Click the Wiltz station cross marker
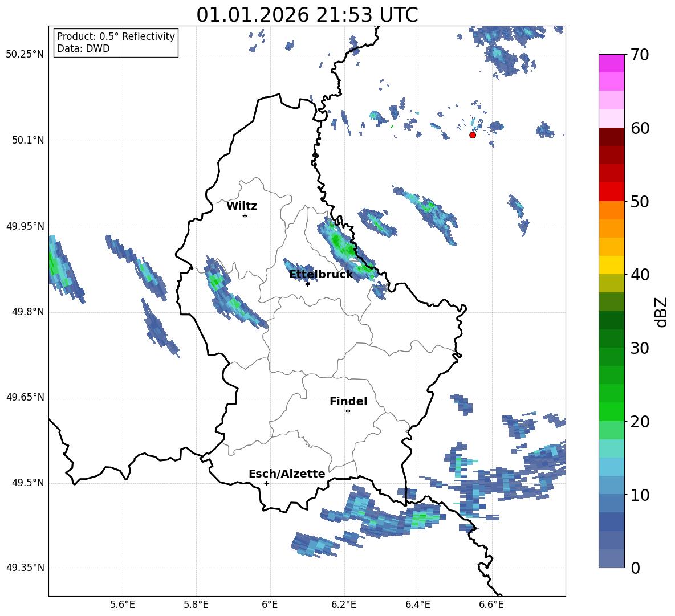The image size is (675, 616). tap(245, 215)
